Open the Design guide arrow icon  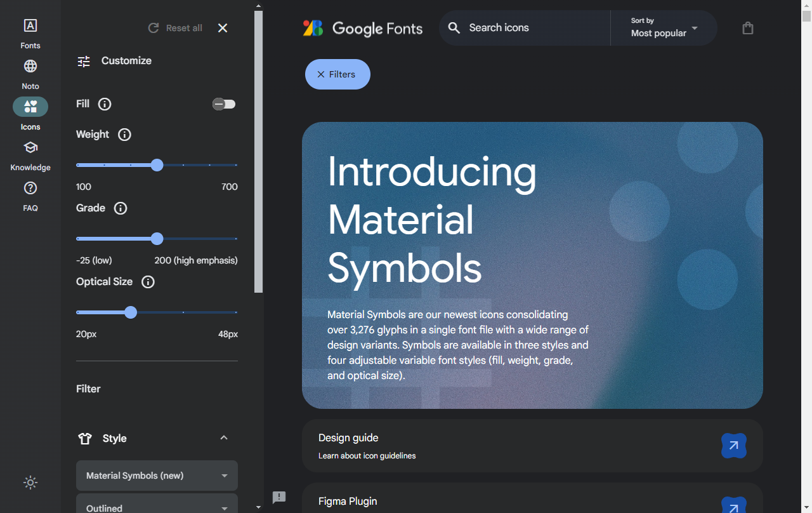[x=734, y=446]
